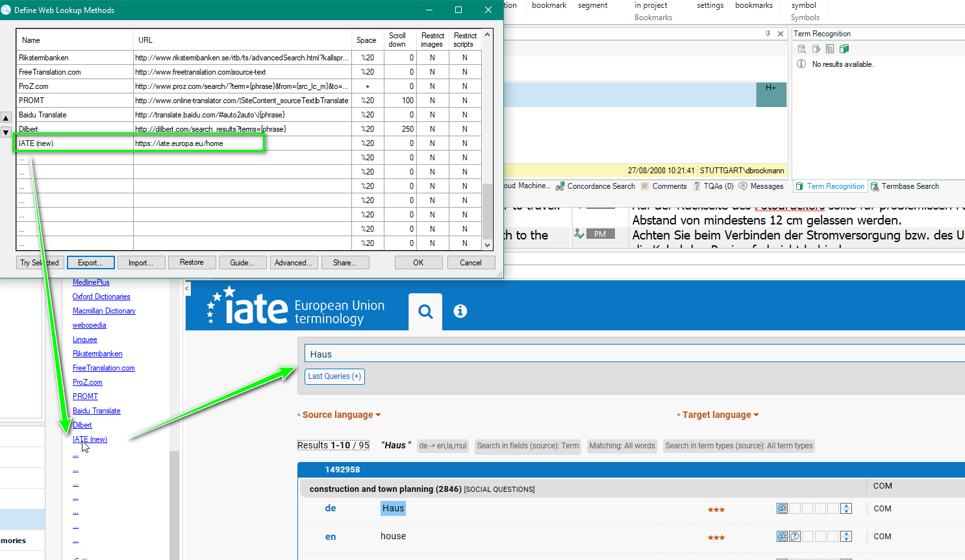The image size is (965, 560).
Task: Open the Dilbert link in the sidebar
Action: 82,425
